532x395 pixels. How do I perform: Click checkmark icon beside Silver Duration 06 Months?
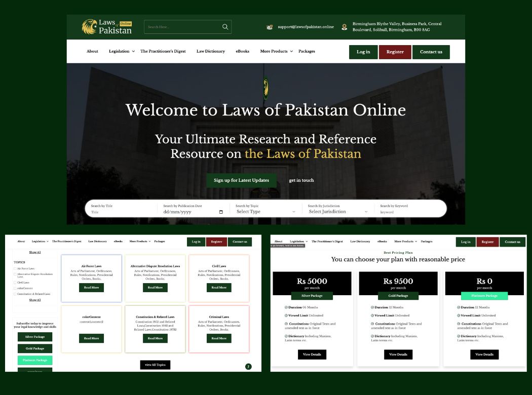coord(286,307)
